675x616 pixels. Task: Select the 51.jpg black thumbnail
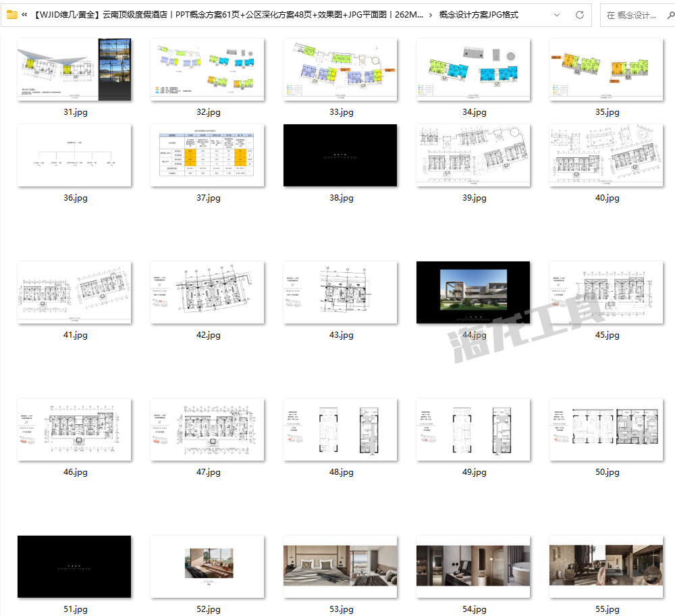75,567
